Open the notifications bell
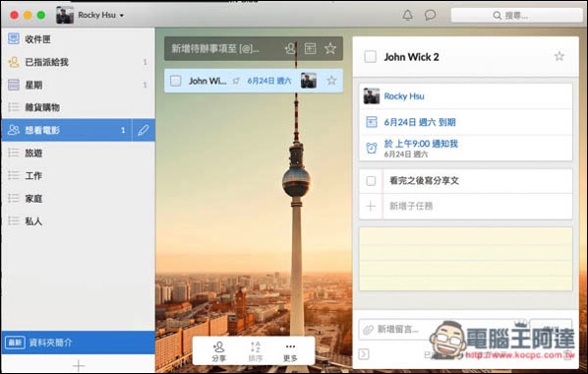The width and height of the screenshot is (588, 374). pos(408,15)
